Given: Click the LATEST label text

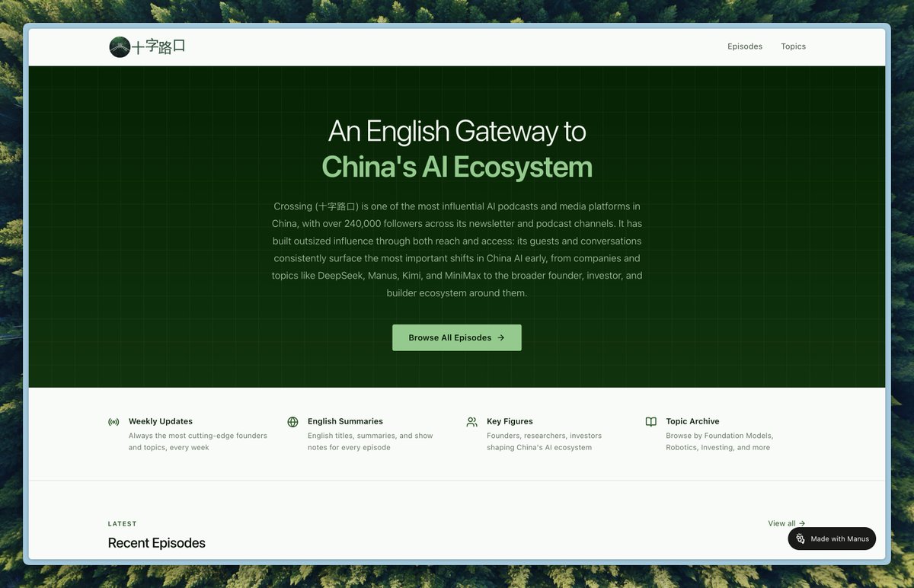Looking at the screenshot, I should point(123,524).
